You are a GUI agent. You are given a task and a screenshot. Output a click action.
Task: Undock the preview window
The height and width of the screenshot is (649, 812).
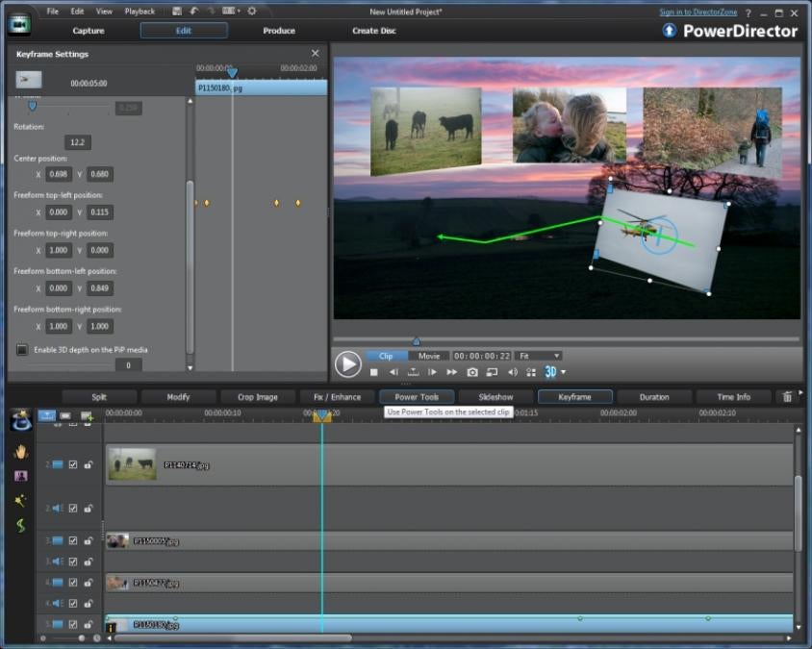[492, 372]
